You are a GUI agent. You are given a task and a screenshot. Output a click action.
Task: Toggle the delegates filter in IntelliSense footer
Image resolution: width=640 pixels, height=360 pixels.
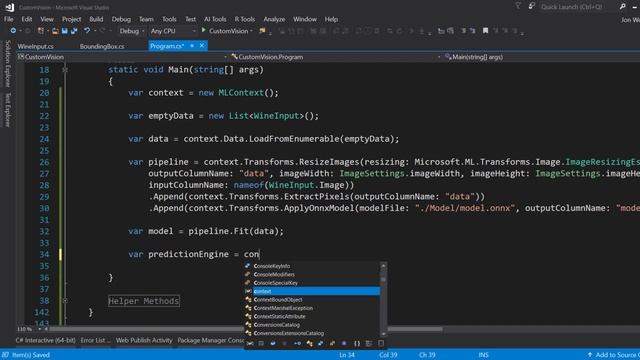344,344
